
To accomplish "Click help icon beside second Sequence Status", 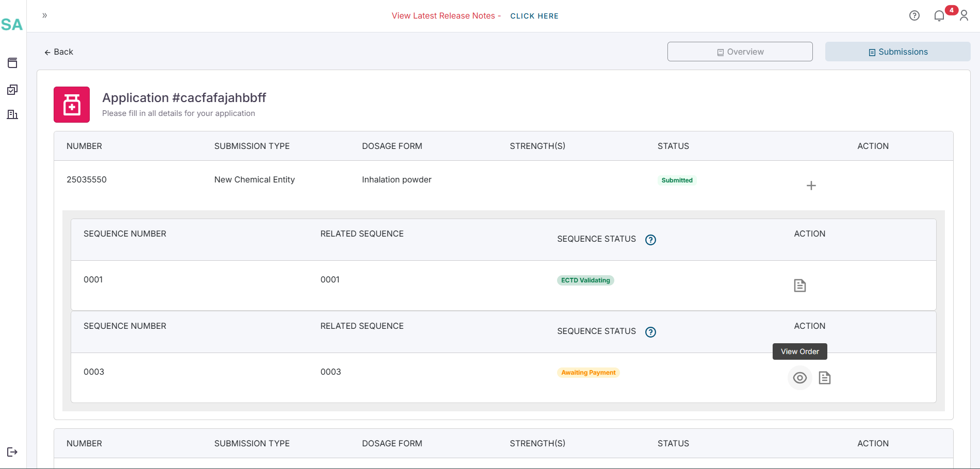I will click(x=650, y=332).
